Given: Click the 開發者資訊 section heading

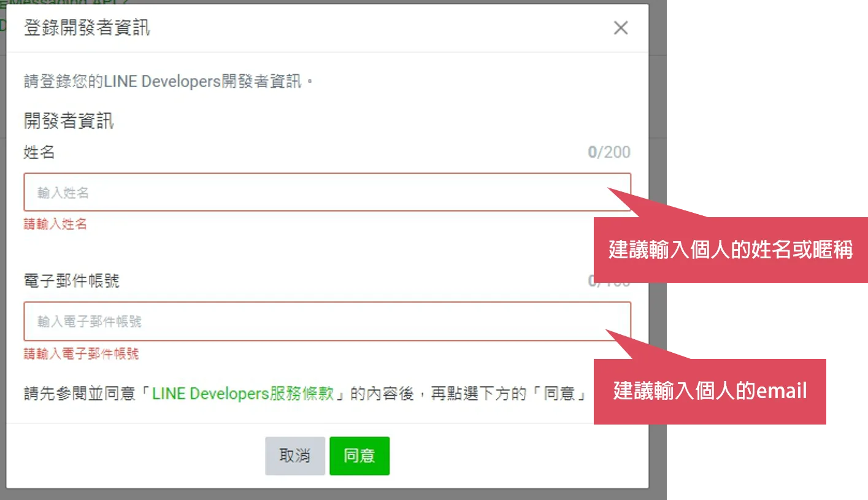Looking at the screenshot, I should (69, 121).
